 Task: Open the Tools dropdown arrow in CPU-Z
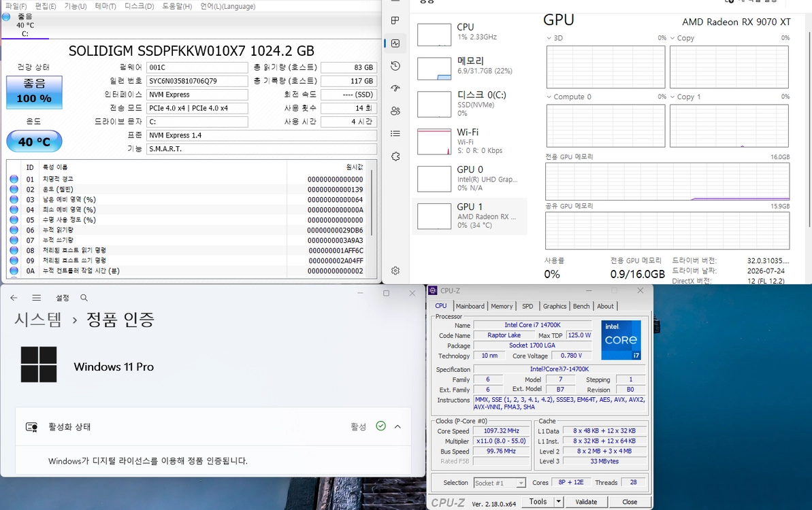tap(558, 502)
